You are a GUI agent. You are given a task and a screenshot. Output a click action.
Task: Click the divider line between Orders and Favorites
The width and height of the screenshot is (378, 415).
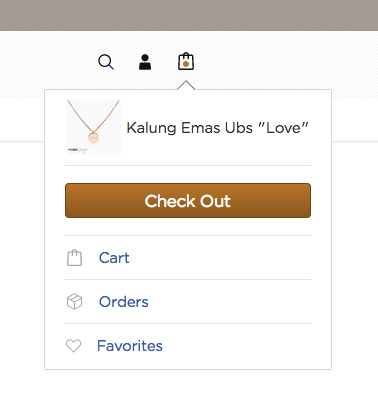click(188, 323)
